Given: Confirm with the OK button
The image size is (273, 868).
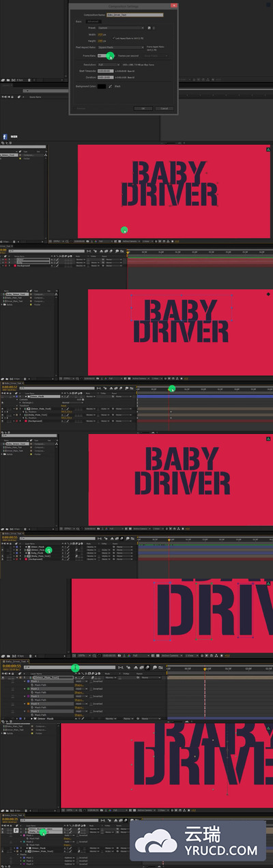Looking at the screenshot, I should 143,108.
